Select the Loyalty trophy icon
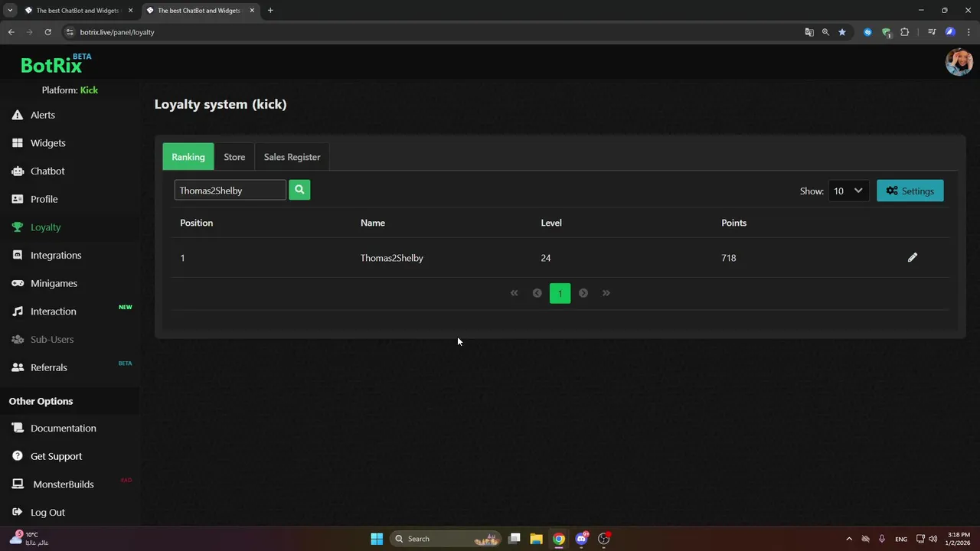Image resolution: width=980 pixels, height=551 pixels. click(x=17, y=227)
